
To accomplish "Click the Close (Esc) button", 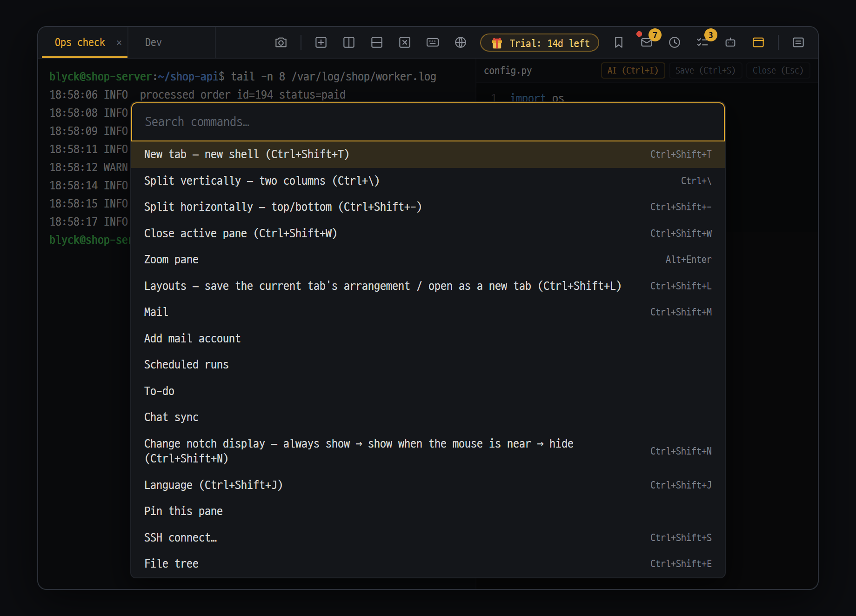I will coord(778,71).
